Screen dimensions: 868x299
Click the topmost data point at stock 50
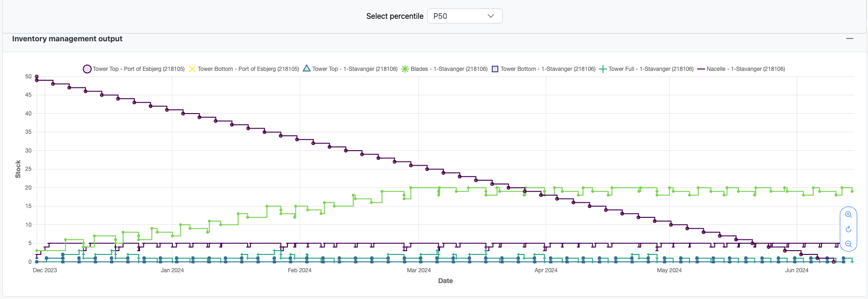pos(37,77)
